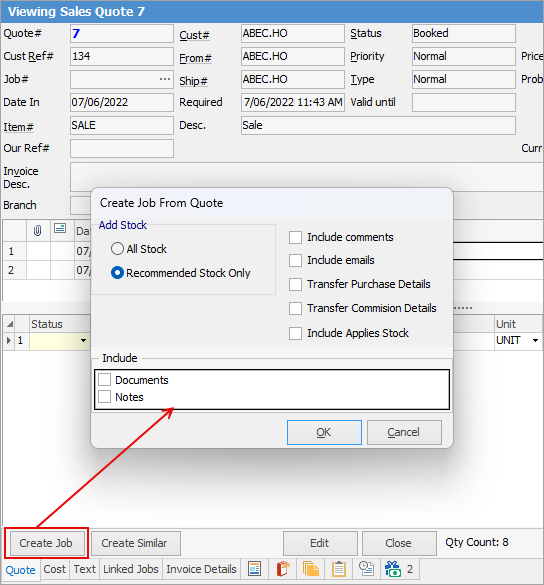This screenshot has height=585, width=544.
Task: Check the Include comments checkbox
Action: pos(295,237)
